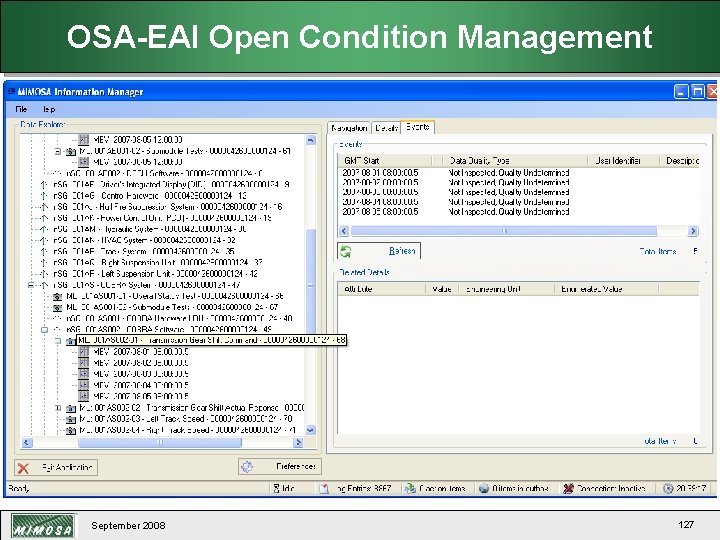The image size is (720, 540).
Task: Click the Items in Outbox status icon
Action: (484, 488)
